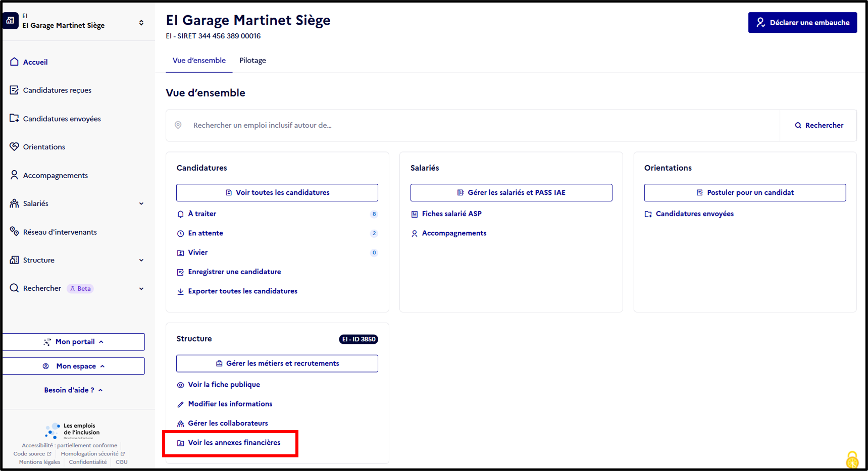Screen dimensions: 868x471
Task: Click Gérer les métiers et recrutements button
Action: pyautogui.click(x=277, y=363)
